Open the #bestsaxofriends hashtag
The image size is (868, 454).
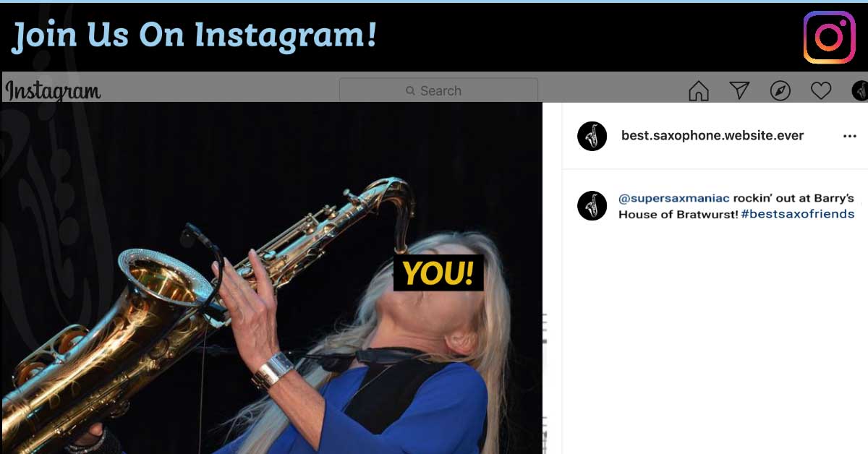[798, 214]
